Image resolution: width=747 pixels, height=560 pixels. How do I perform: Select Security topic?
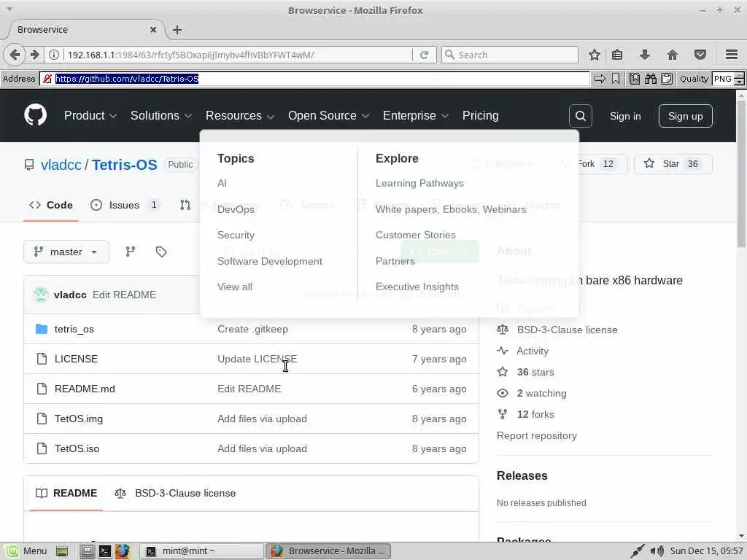tap(236, 235)
